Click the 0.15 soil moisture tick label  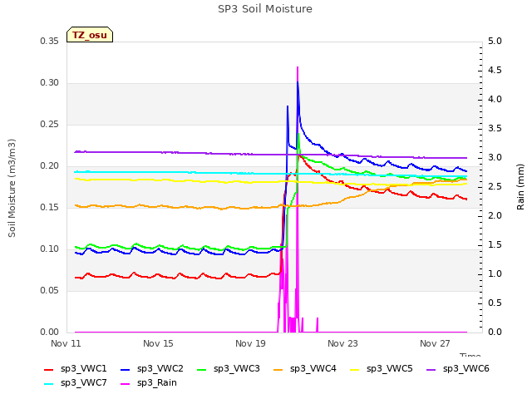50,207
